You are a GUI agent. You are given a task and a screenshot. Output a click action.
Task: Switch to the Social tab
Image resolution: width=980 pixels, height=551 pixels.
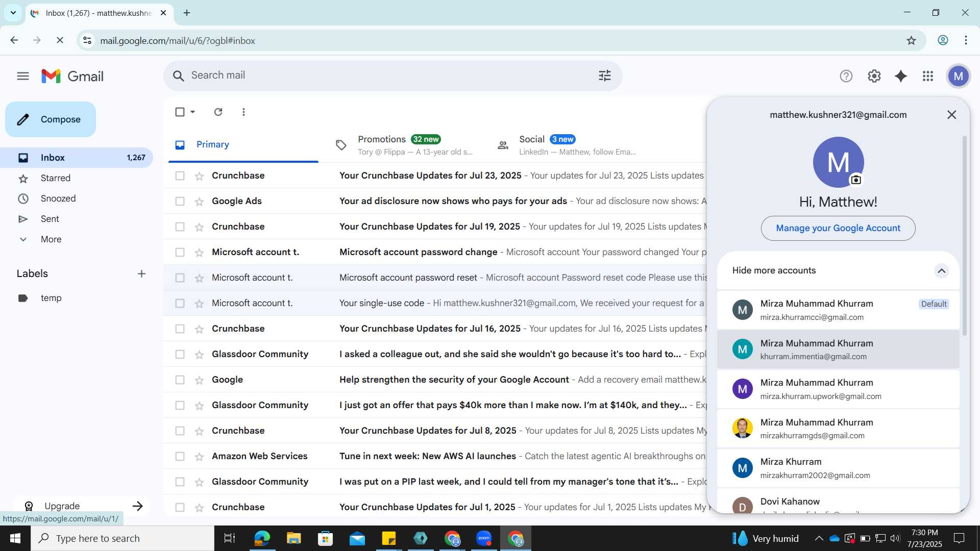coord(567,145)
